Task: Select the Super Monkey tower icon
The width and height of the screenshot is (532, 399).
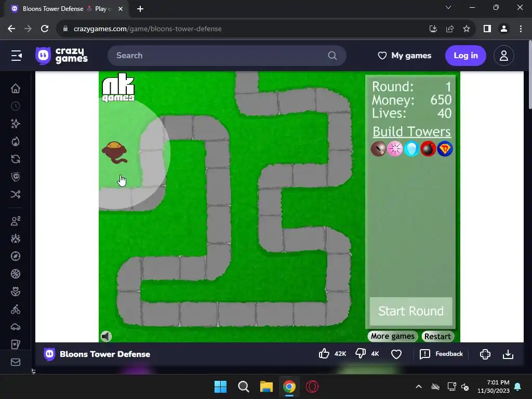Action: (x=445, y=149)
